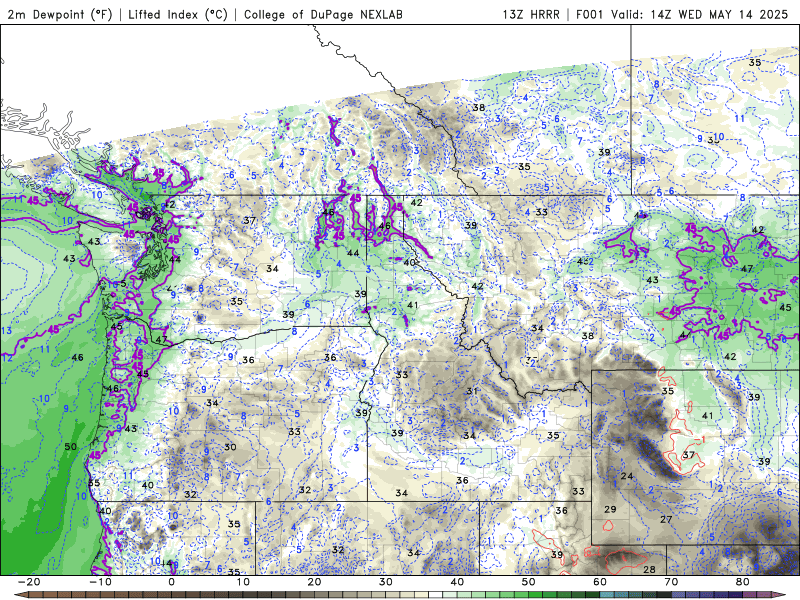Click the 80 label on the color scale
800x600 pixels.
pos(743,582)
